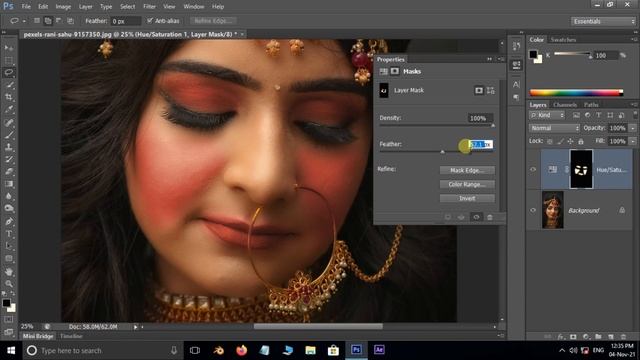Select the Eyedropper tool

[x=9, y=109]
